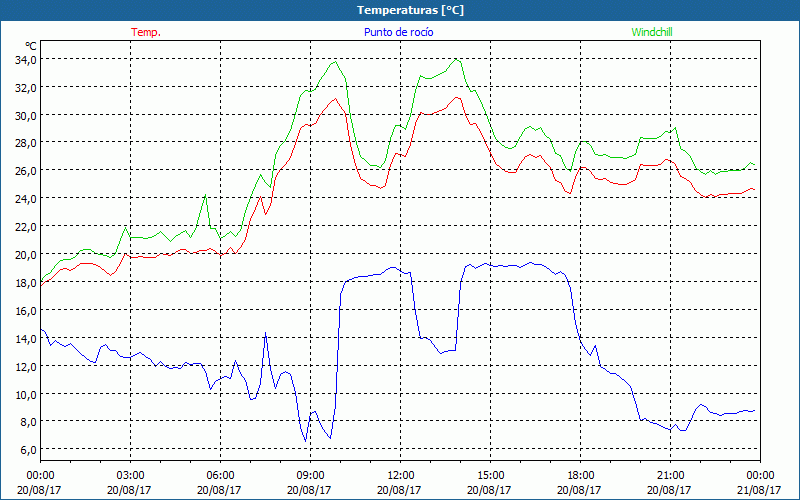
Task: Click the 20/08/17 date under 12:00
Action: pyautogui.click(x=399, y=490)
